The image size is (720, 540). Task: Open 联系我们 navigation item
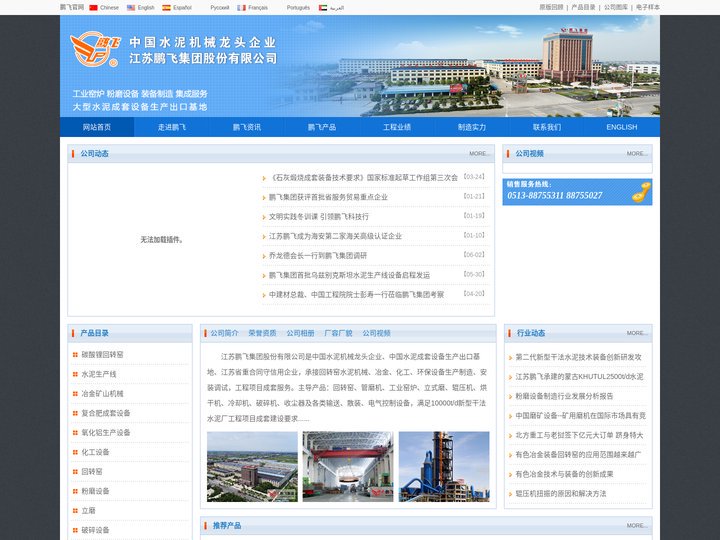point(546,127)
